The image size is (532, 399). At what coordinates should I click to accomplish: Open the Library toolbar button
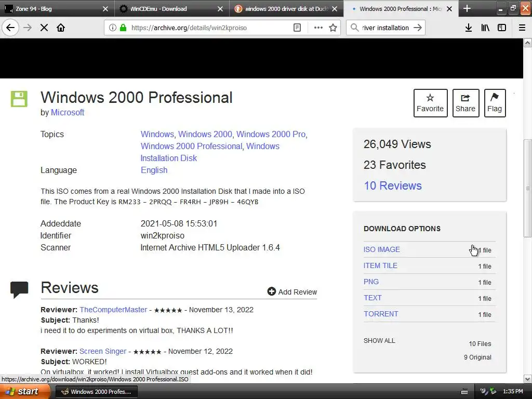485,28
